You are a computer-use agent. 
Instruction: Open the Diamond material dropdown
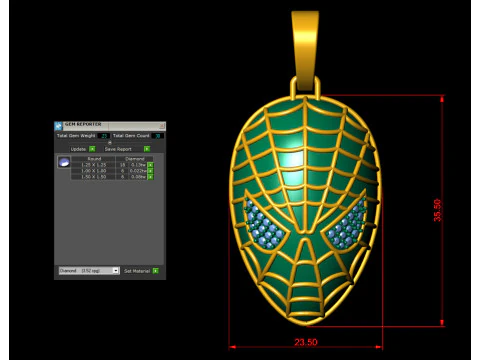[89, 271]
